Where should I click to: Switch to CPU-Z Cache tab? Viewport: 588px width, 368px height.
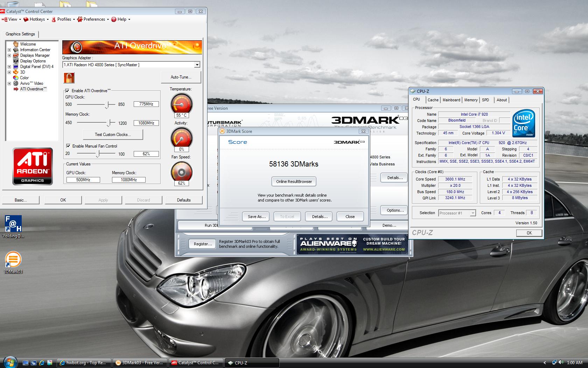(433, 100)
